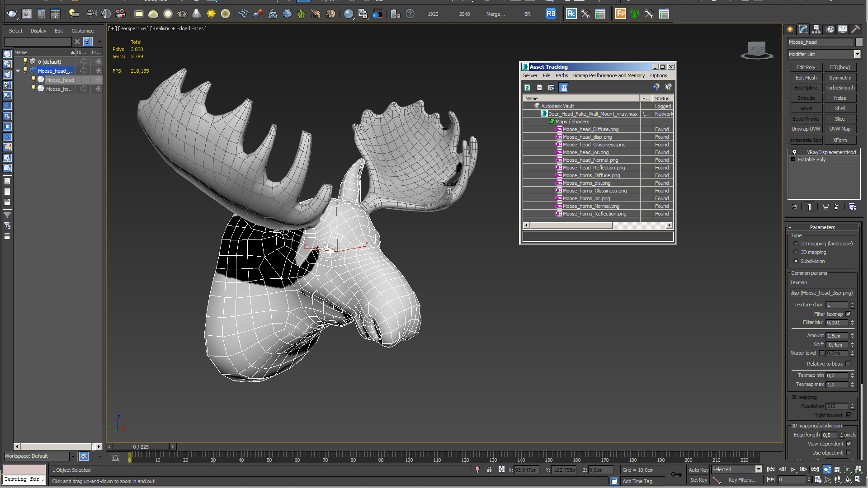Open scene explorer filter dropdown arrow
This screenshot has height=488, width=868.
pos(99,42)
